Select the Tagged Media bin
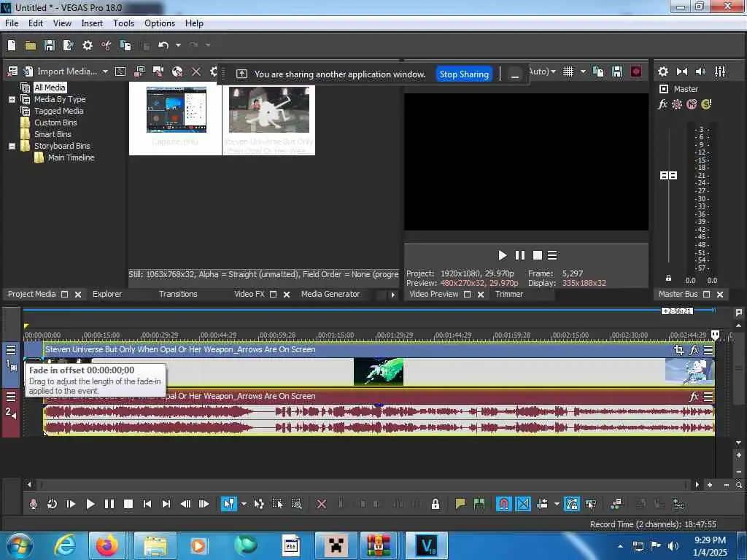Viewport: 747px width, 560px height. coord(58,111)
